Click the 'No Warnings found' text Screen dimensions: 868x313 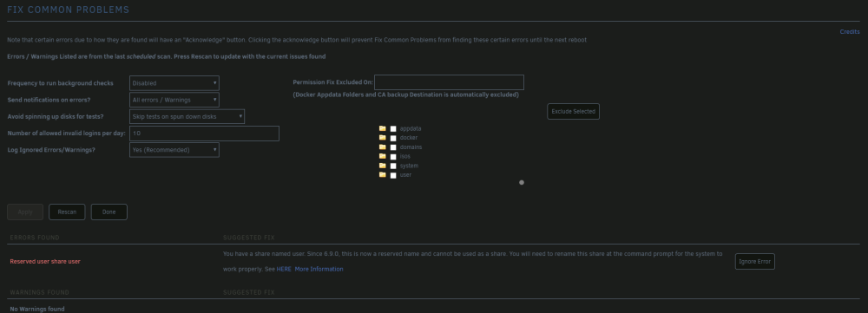(37, 310)
